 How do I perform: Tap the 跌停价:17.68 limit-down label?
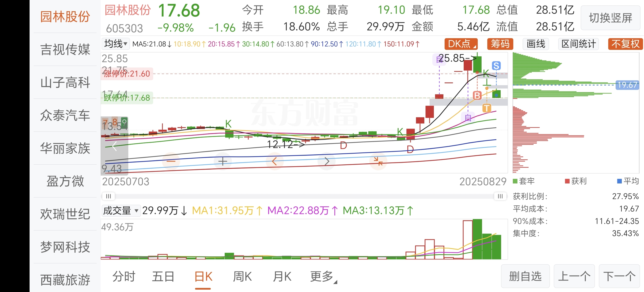[x=127, y=98]
